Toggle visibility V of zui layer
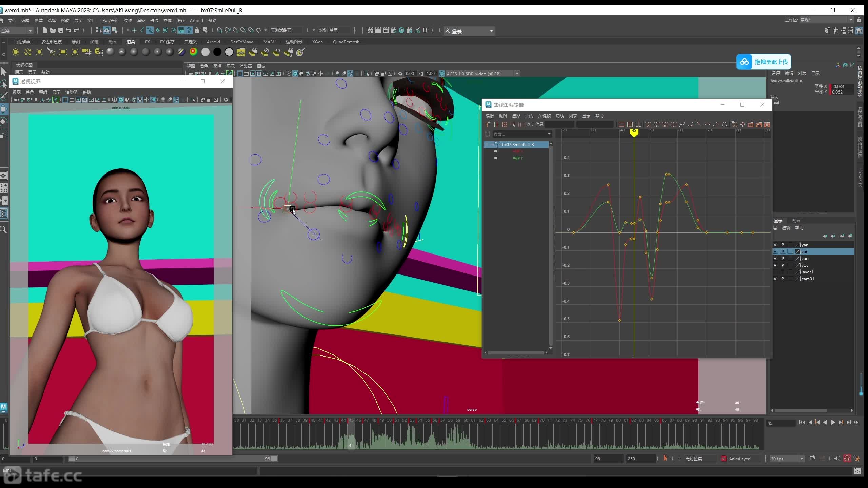 pos(775,251)
